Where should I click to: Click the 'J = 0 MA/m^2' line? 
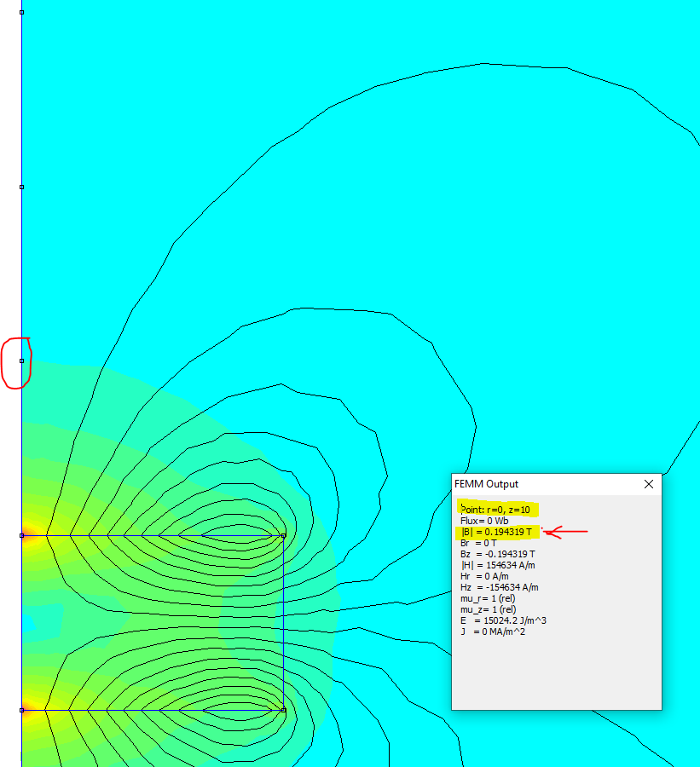493,632
